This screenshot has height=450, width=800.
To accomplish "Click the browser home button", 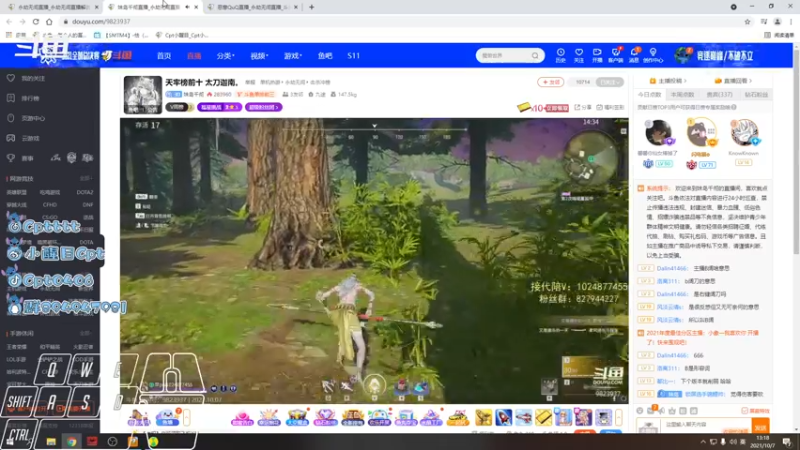I will click(x=49, y=21).
